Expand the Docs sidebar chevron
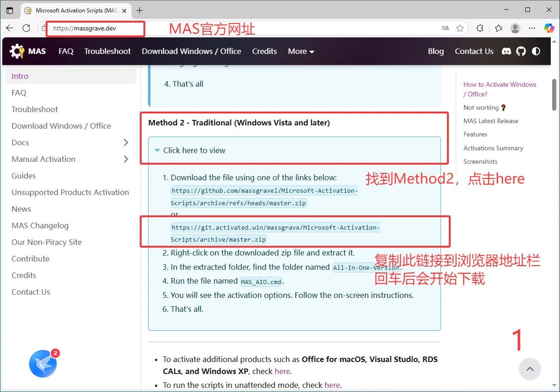Image resolution: width=560 pixels, height=392 pixels. 126,143
